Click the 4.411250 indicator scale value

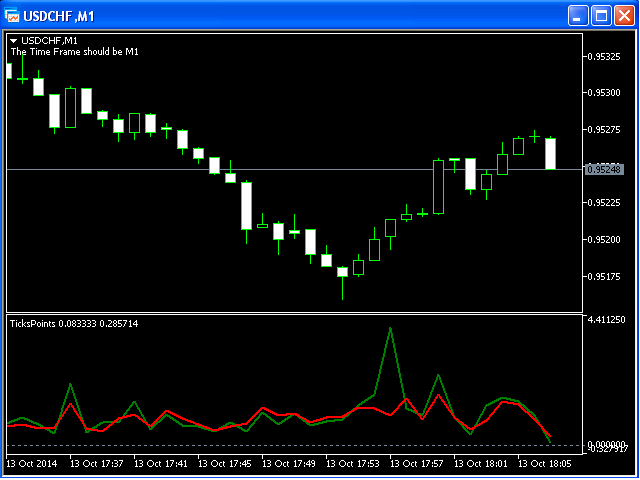(x=609, y=320)
